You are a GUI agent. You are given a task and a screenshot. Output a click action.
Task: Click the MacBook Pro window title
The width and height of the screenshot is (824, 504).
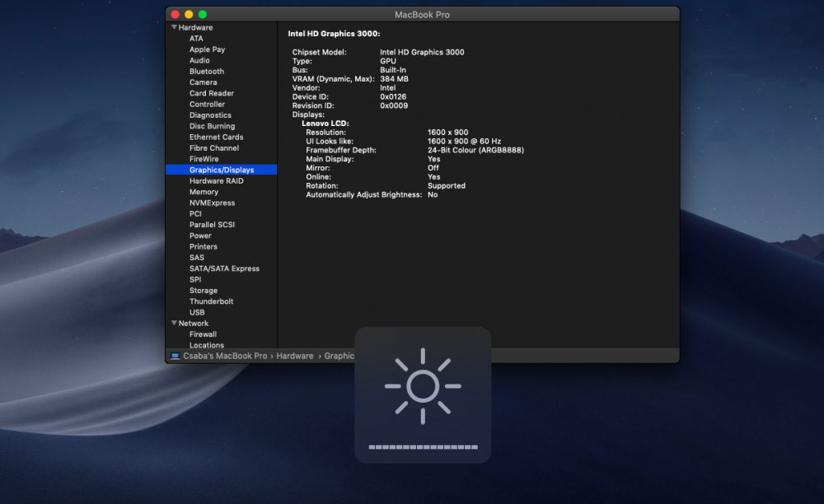point(422,15)
